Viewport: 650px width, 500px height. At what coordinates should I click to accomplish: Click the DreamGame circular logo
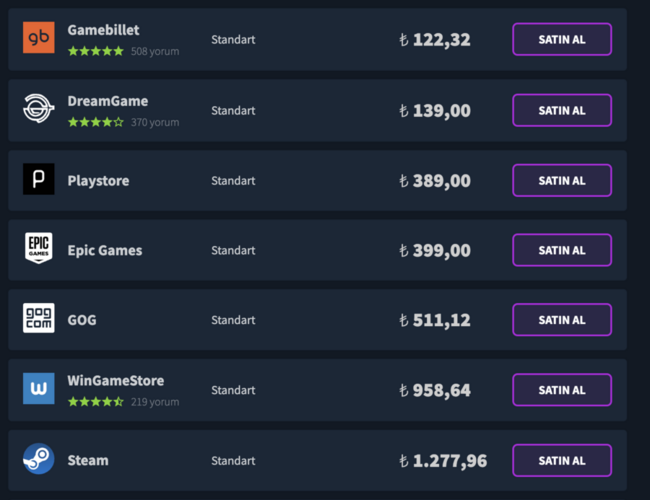tap(39, 109)
